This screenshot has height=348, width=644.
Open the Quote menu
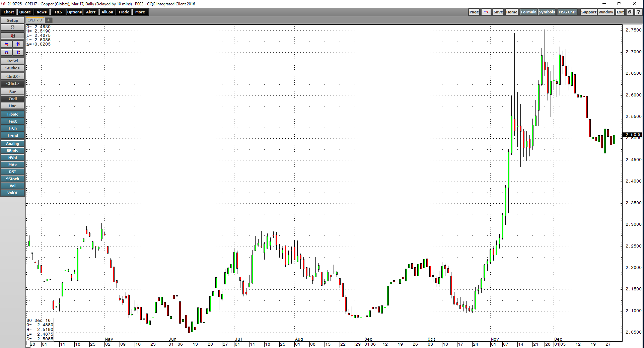pyautogui.click(x=25, y=12)
